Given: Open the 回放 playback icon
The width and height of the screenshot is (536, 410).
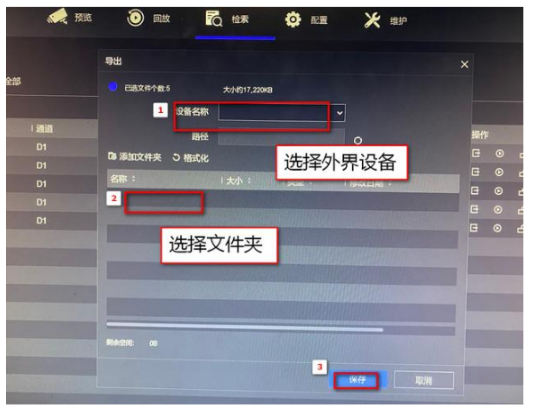Looking at the screenshot, I should [135, 17].
